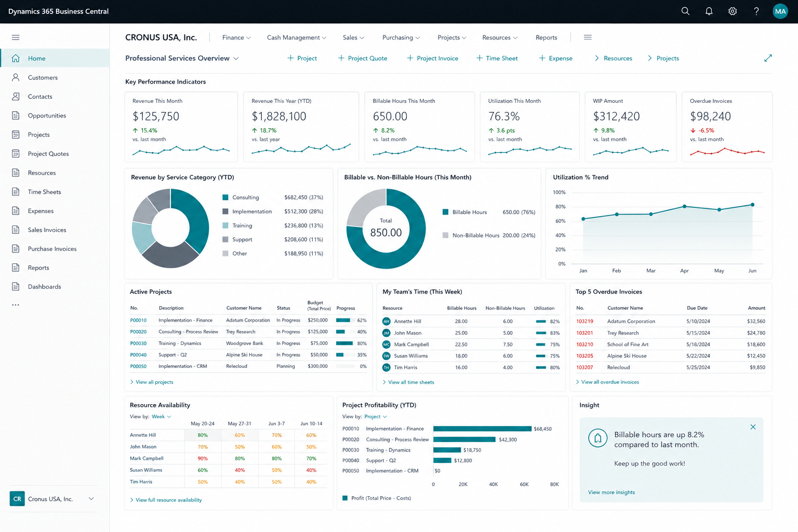Image resolution: width=798 pixels, height=532 pixels.
Task: Click progress bar for P00030 80%
Action: point(344,343)
